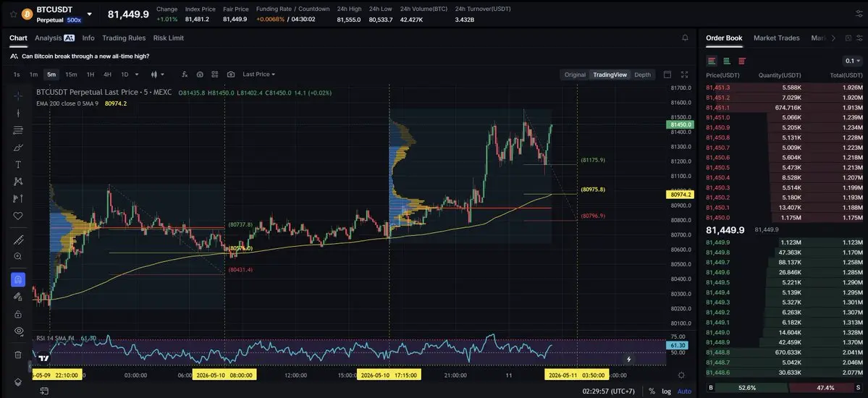Switch to the Info tab
This screenshot has height=398, width=868.
click(x=88, y=38)
